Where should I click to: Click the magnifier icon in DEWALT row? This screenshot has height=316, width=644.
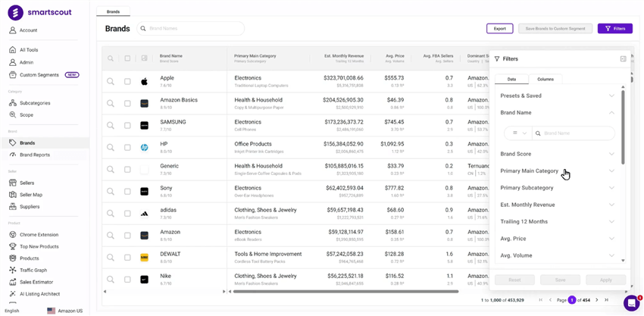click(111, 257)
